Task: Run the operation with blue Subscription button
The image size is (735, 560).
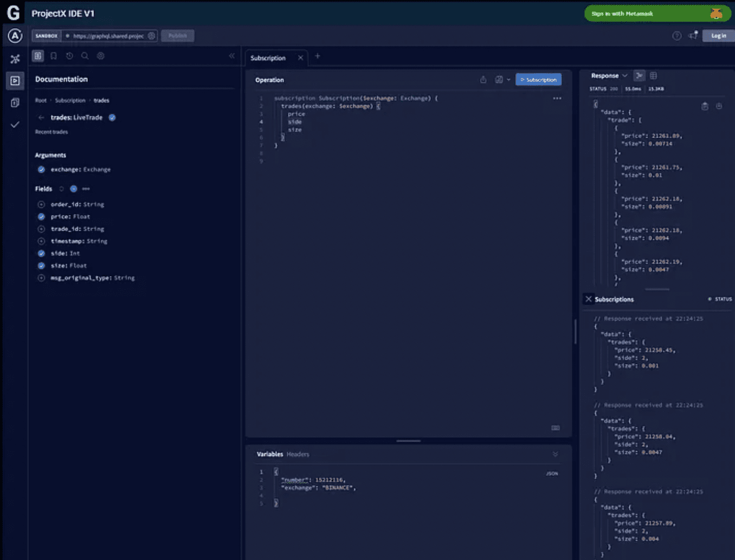Action: 538,80
